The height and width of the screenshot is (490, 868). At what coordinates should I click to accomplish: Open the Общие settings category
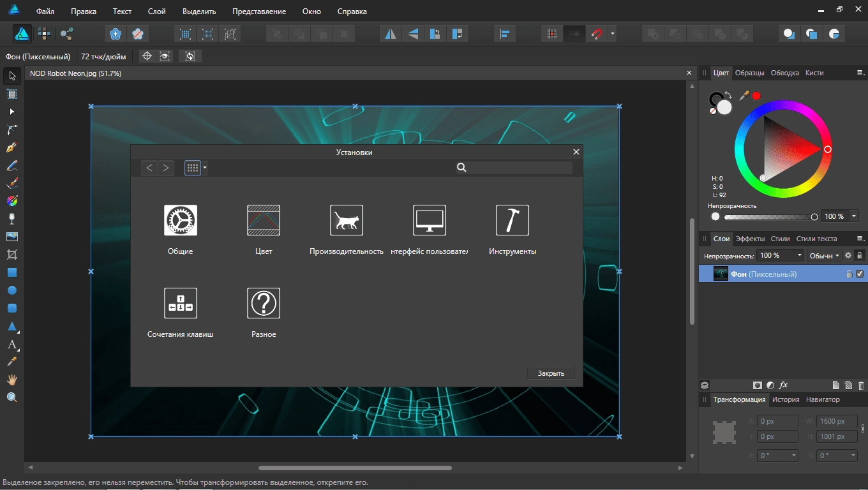click(x=181, y=221)
